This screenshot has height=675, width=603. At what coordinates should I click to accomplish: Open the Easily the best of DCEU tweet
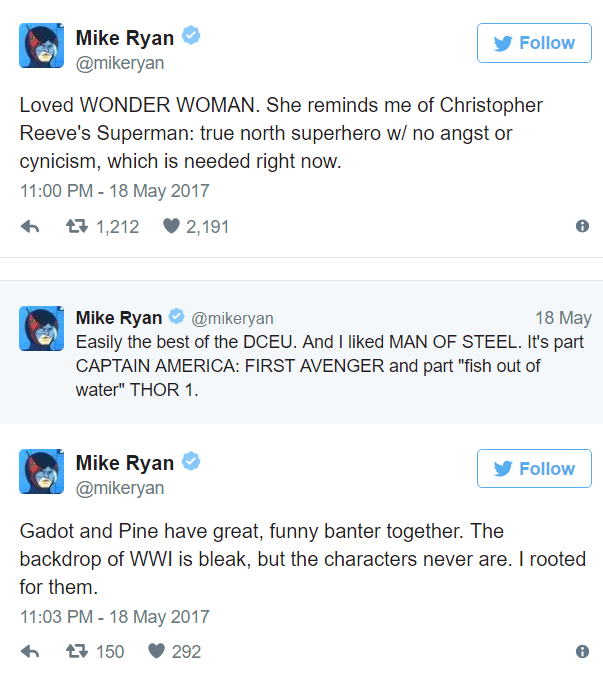click(301, 352)
